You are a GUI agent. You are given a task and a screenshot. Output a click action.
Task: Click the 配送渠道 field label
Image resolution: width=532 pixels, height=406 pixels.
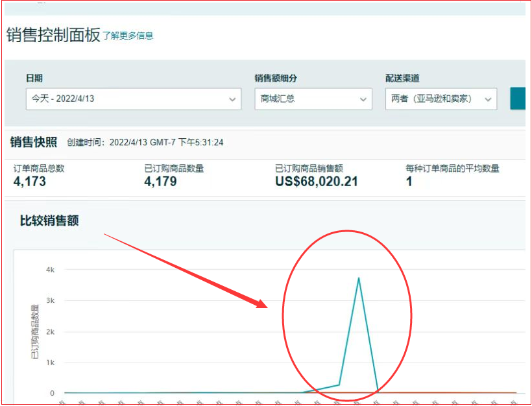(402, 78)
